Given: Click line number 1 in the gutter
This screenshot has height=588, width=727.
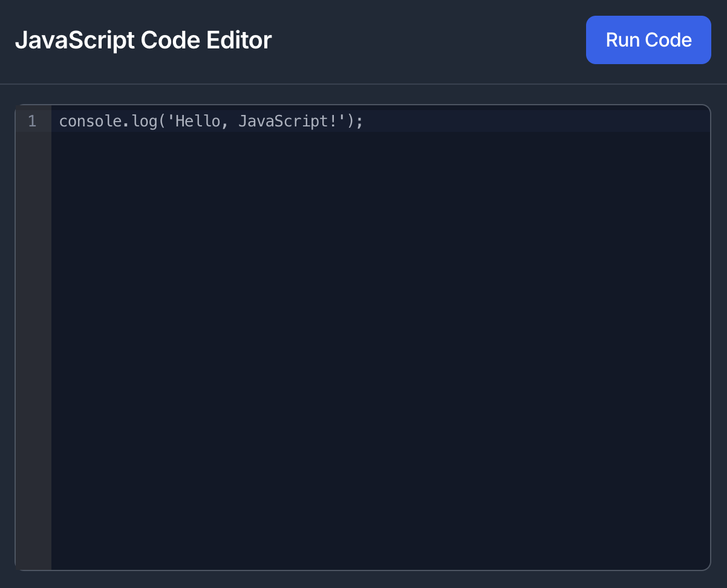Looking at the screenshot, I should (33, 121).
